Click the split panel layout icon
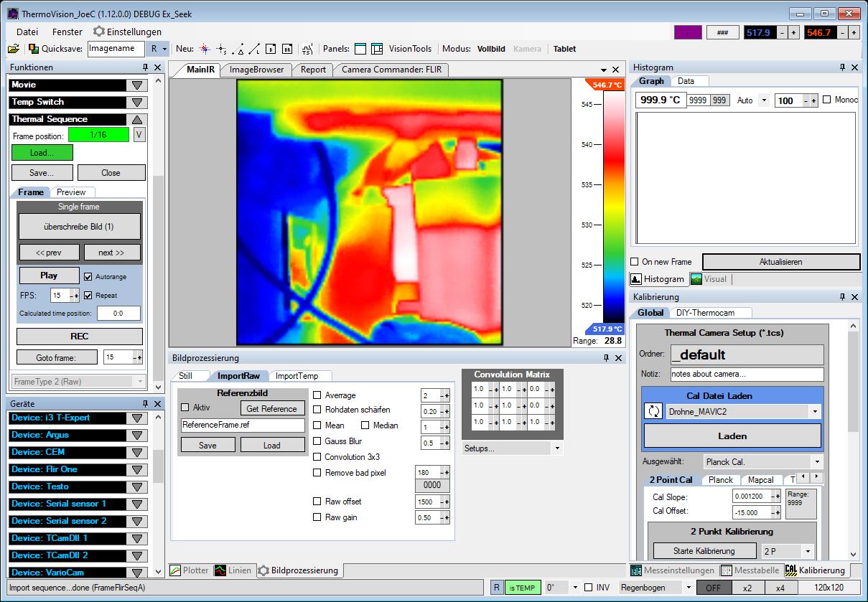This screenshot has width=868, height=602. (x=378, y=49)
